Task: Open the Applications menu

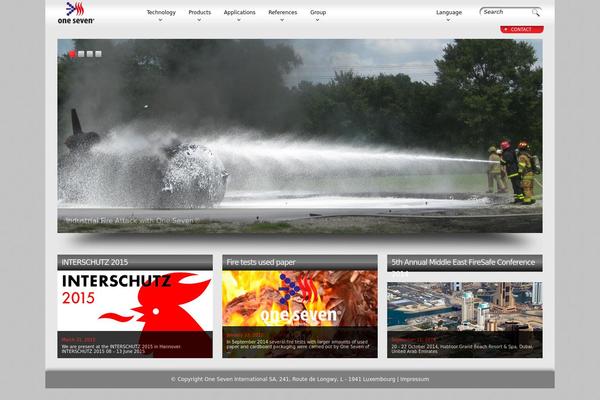Action: [x=240, y=12]
